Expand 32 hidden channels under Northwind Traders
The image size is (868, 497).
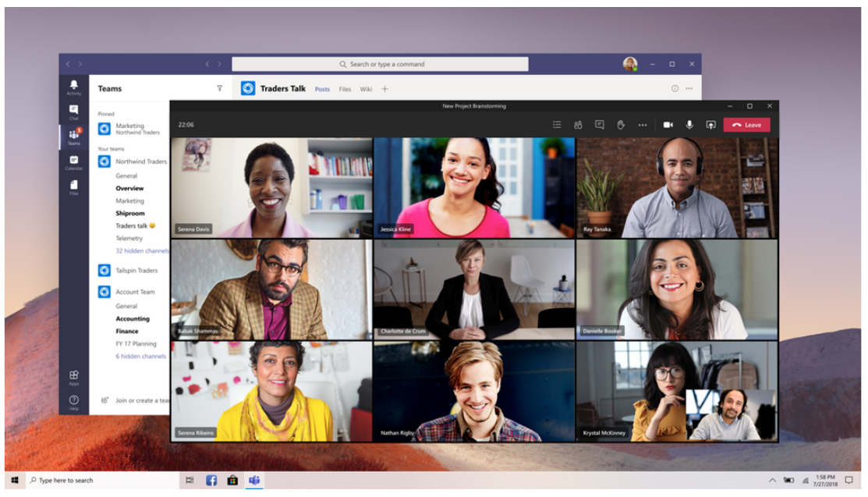coord(142,250)
